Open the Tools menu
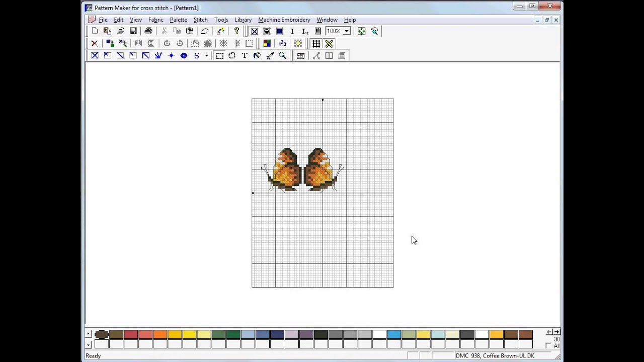The width and height of the screenshot is (644, 362). coord(221,20)
